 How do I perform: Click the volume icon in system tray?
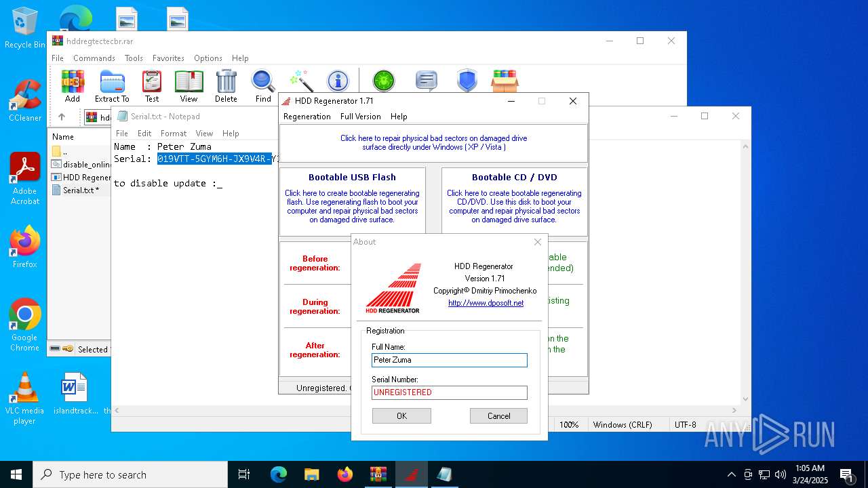tap(781, 474)
